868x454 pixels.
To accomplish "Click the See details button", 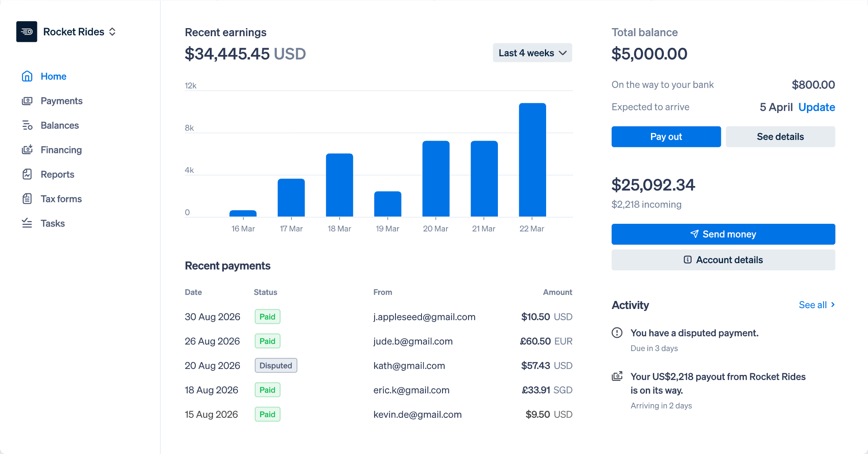I will tap(780, 137).
